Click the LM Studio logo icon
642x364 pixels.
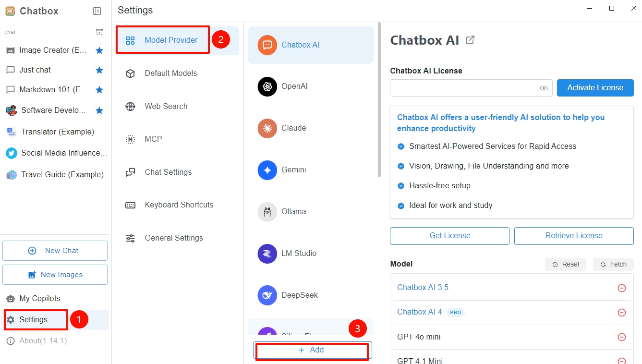[267, 254]
